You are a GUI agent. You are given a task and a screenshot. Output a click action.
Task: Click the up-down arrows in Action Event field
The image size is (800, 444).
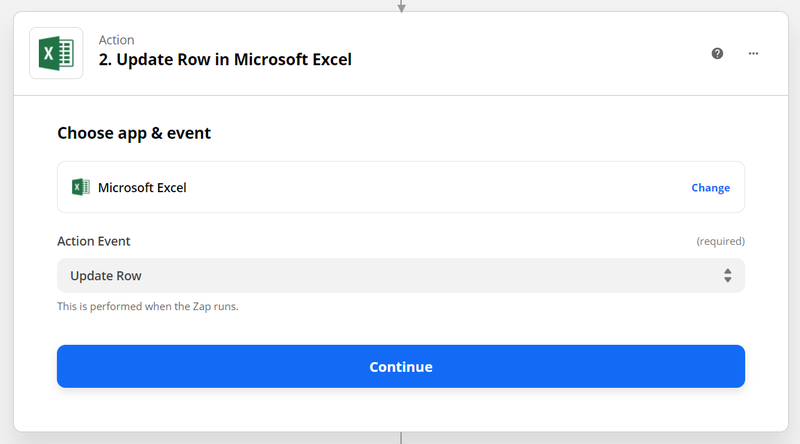pos(728,275)
